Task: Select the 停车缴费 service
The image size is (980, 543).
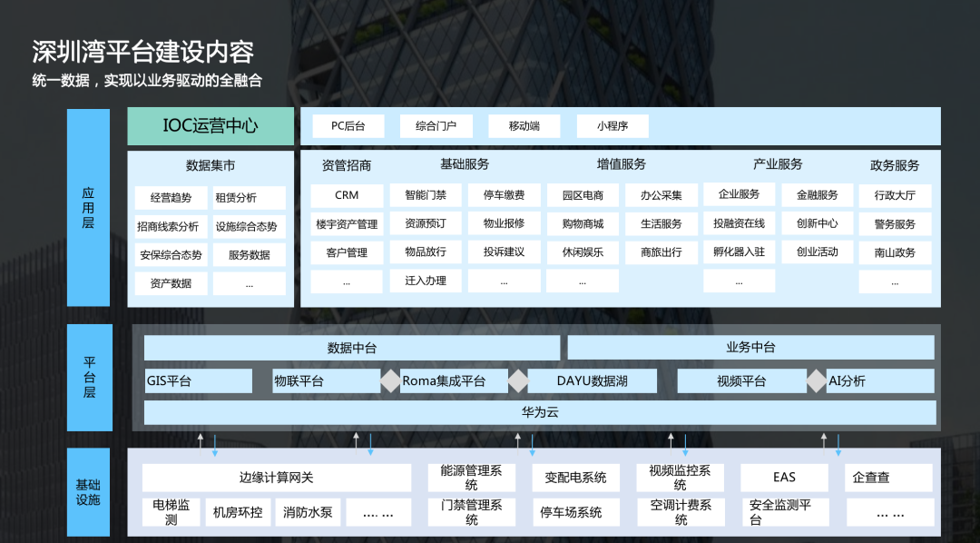Action: coord(504,194)
